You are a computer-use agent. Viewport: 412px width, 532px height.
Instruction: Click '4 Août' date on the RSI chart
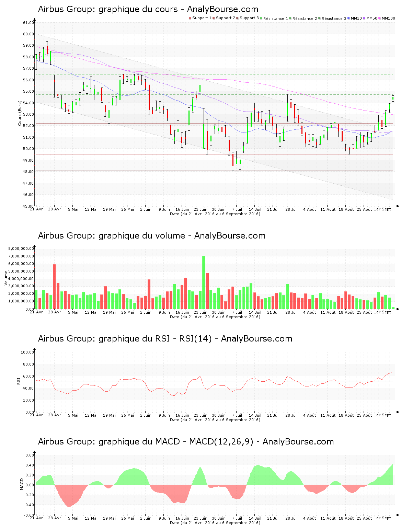click(x=310, y=415)
